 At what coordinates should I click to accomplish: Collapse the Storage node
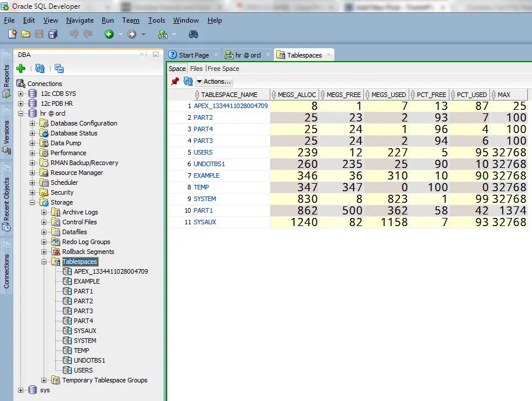(32, 203)
